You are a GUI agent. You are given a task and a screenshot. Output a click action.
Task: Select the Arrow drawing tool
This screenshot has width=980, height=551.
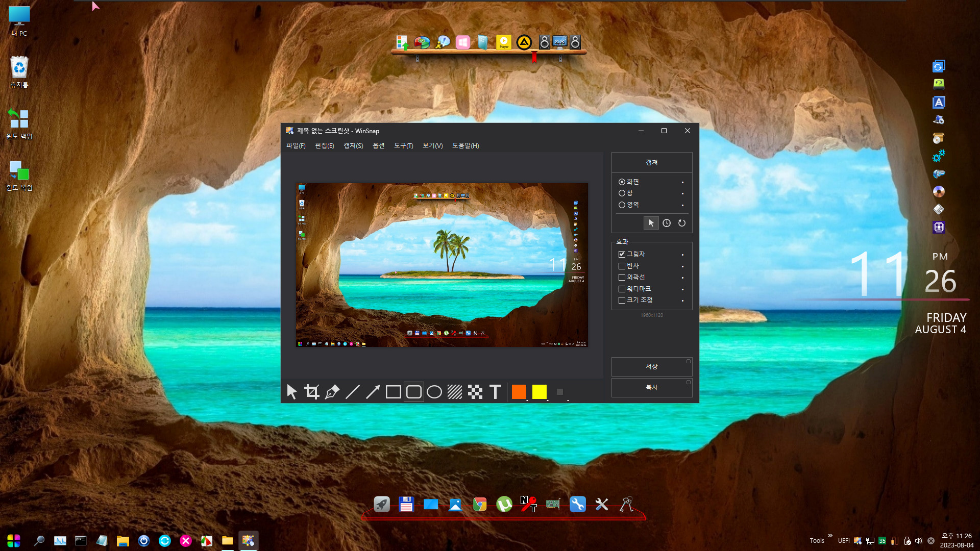(373, 392)
